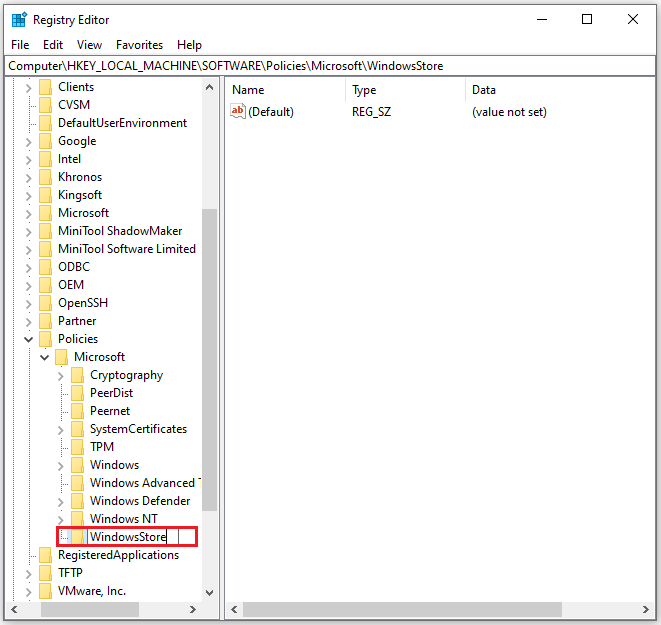The width and height of the screenshot is (661, 625).
Task: Expand the VMware, Inc. key
Action: coord(28,592)
